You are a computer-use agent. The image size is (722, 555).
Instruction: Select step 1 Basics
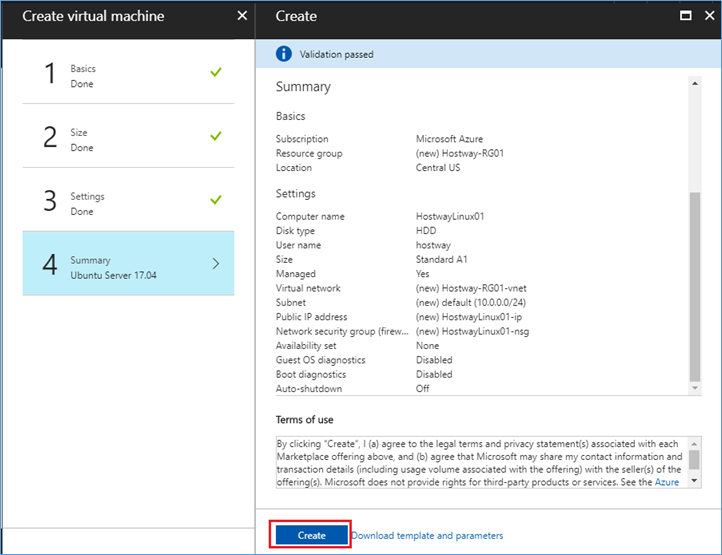click(x=128, y=72)
